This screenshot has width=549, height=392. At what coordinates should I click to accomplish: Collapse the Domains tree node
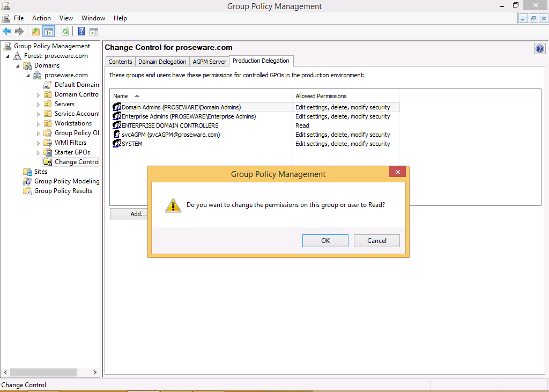pos(18,66)
